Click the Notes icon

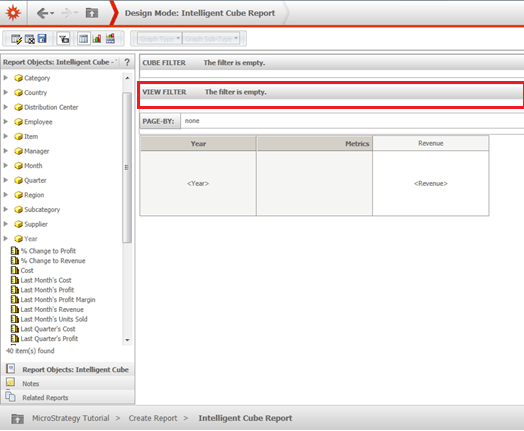[10, 382]
